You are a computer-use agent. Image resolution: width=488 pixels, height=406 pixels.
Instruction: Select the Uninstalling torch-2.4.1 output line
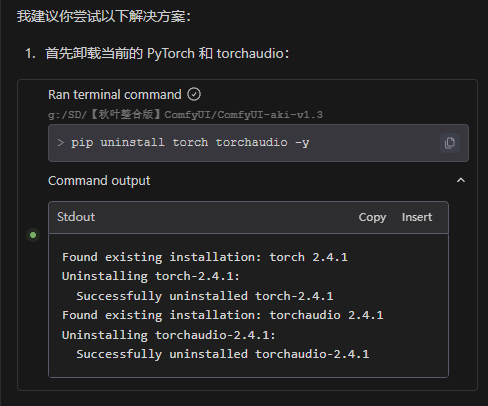151,276
